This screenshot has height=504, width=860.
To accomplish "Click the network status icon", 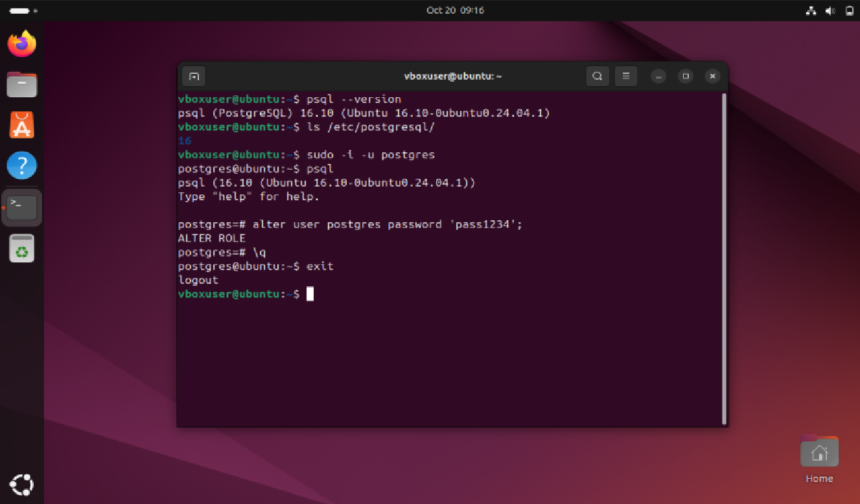I will point(811,11).
